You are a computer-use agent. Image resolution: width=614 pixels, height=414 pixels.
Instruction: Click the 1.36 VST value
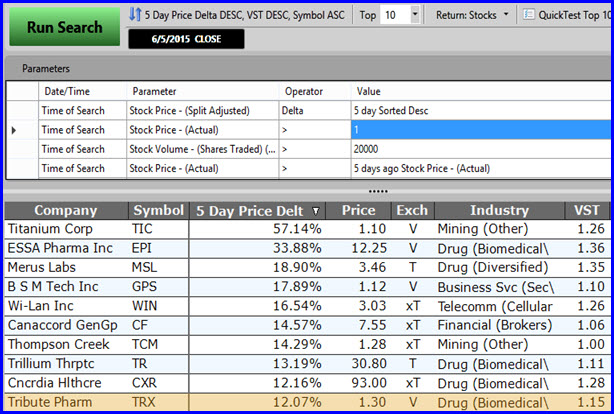tap(591, 248)
